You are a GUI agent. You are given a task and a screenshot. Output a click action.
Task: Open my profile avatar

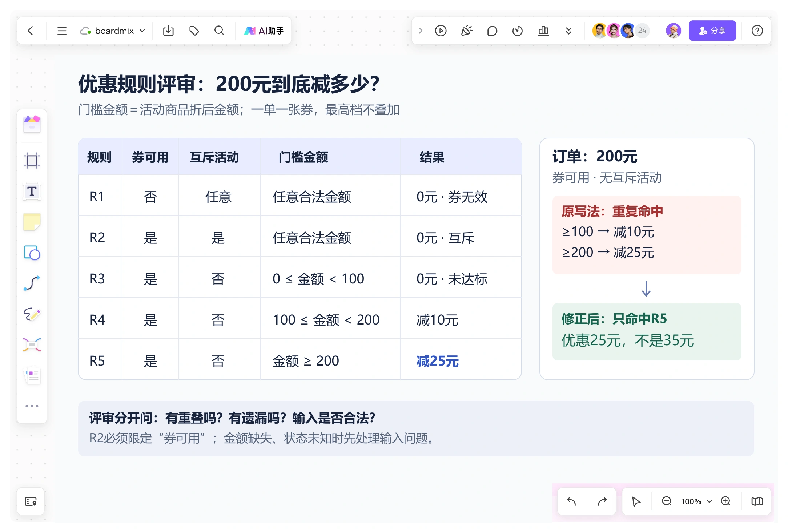(x=673, y=31)
